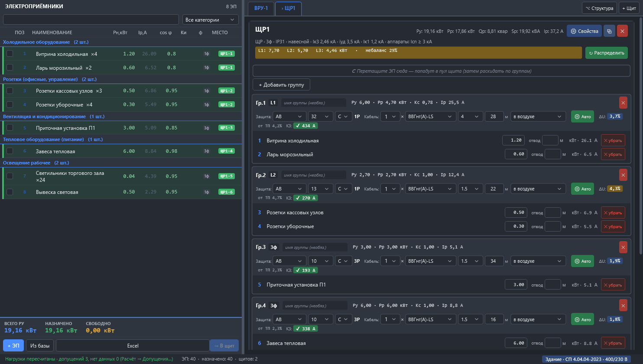Open Гр.1 breaker rating dropdown showing 32
This screenshot has height=364, width=643.
[320, 116]
